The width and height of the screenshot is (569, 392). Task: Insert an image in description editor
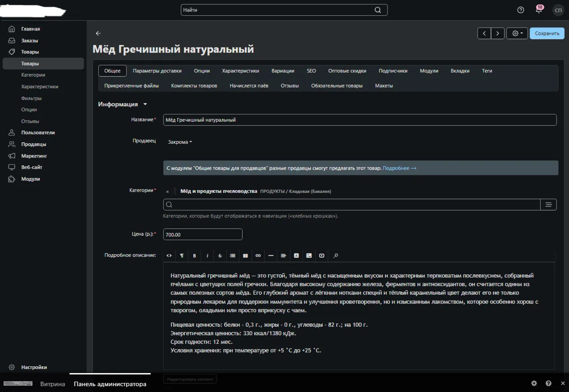click(309, 255)
